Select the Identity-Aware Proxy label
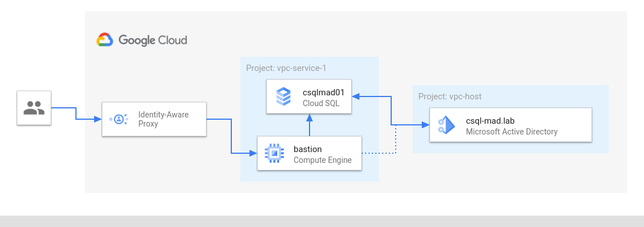 [x=163, y=119]
